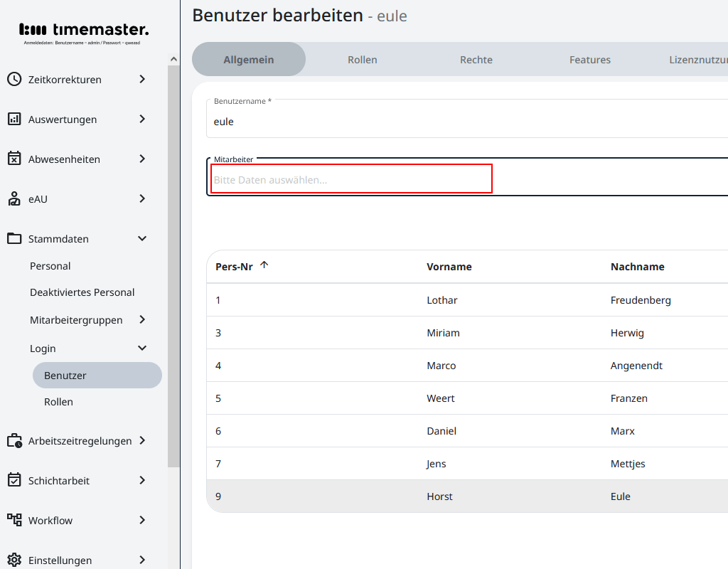The width and height of the screenshot is (728, 569).
Task: Open the Mitarbeiter selection dropdown
Action: tap(351, 180)
